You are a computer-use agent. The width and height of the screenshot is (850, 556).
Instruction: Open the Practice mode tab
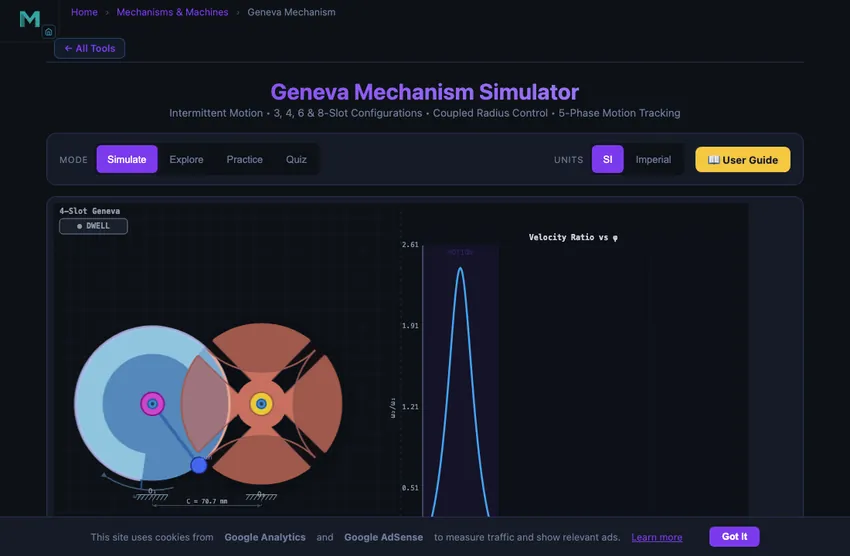[244, 159]
